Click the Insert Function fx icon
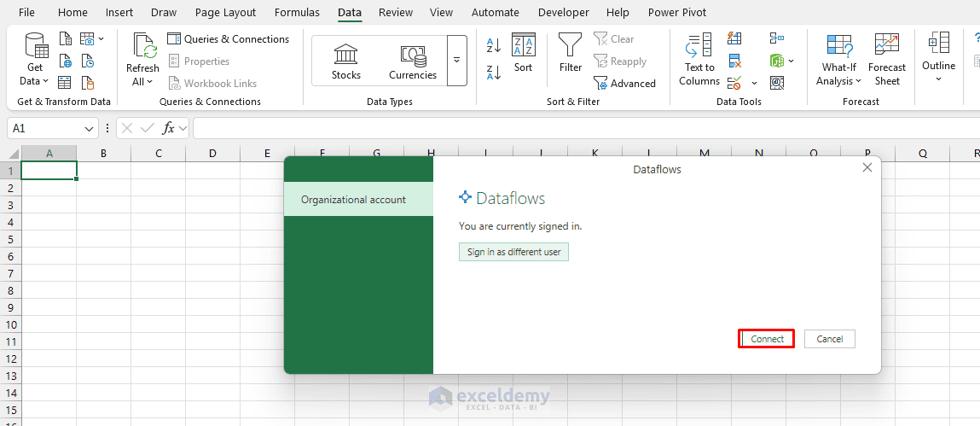Viewport: 980px width, 426px height. click(169, 128)
